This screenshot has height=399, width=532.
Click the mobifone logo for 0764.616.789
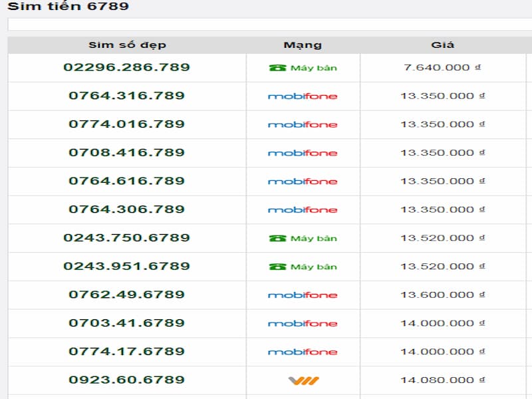click(x=303, y=182)
